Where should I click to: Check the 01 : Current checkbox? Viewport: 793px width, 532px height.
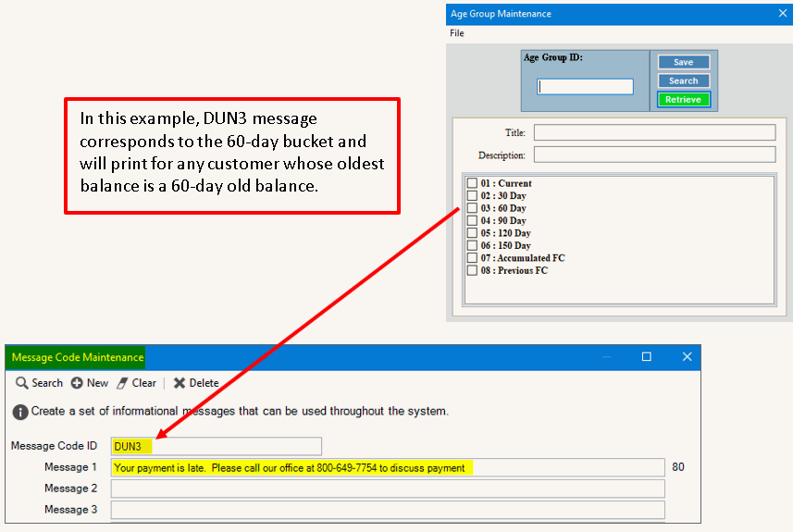click(472, 183)
